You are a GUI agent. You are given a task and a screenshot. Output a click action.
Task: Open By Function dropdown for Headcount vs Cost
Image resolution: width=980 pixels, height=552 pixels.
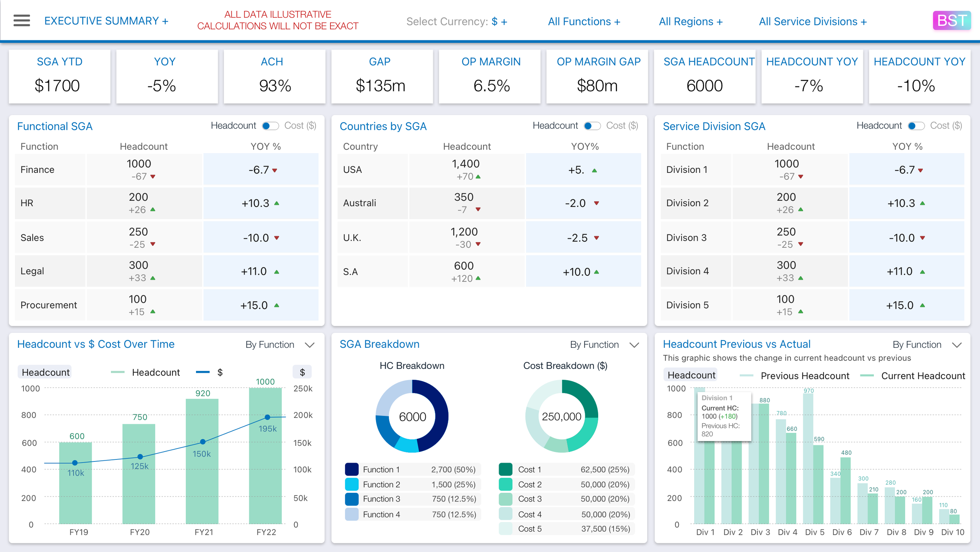279,345
